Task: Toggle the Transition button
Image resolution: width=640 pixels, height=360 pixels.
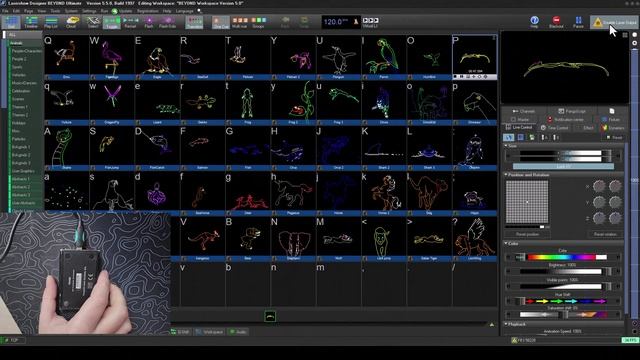Action: [194, 22]
